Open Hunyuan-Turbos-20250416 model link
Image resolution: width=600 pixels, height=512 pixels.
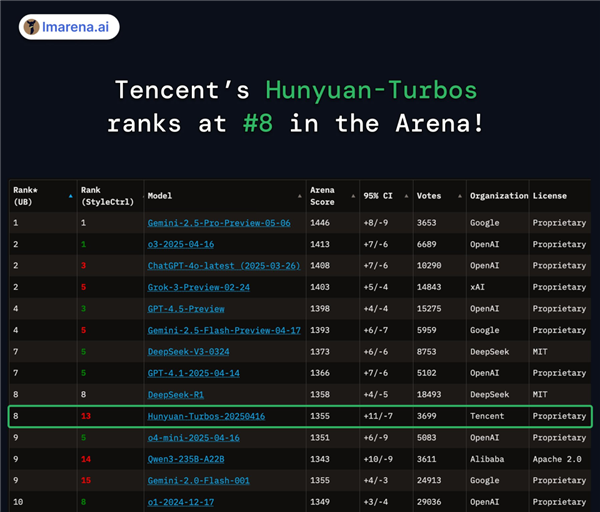(x=206, y=416)
